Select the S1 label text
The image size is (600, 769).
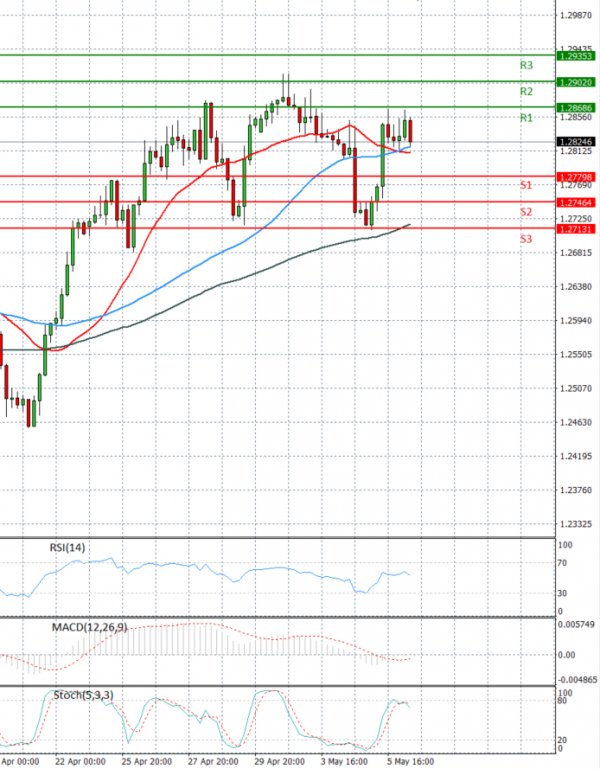click(526, 185)
